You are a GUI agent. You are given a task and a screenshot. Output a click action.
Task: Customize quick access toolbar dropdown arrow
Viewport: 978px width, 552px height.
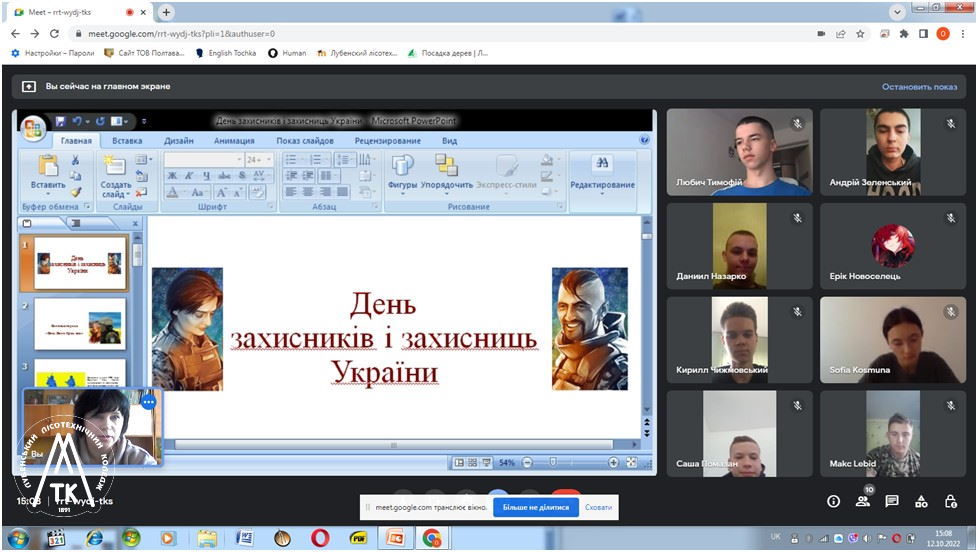[144, 121]
